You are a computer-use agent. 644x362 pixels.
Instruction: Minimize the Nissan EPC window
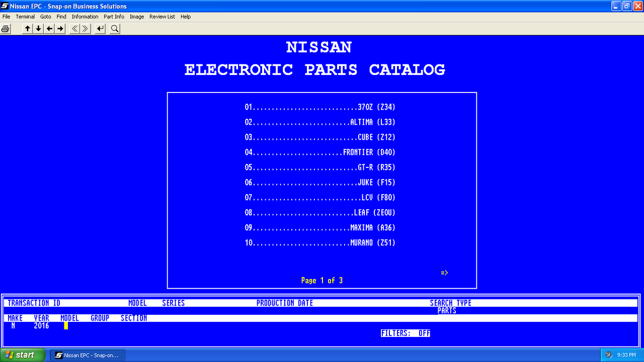pos(616,6)
